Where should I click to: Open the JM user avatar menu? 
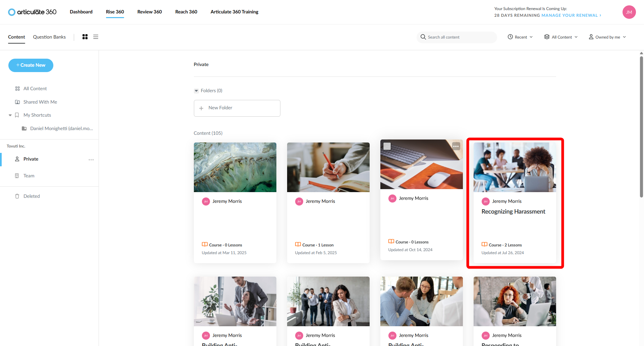tap(629, 12)
